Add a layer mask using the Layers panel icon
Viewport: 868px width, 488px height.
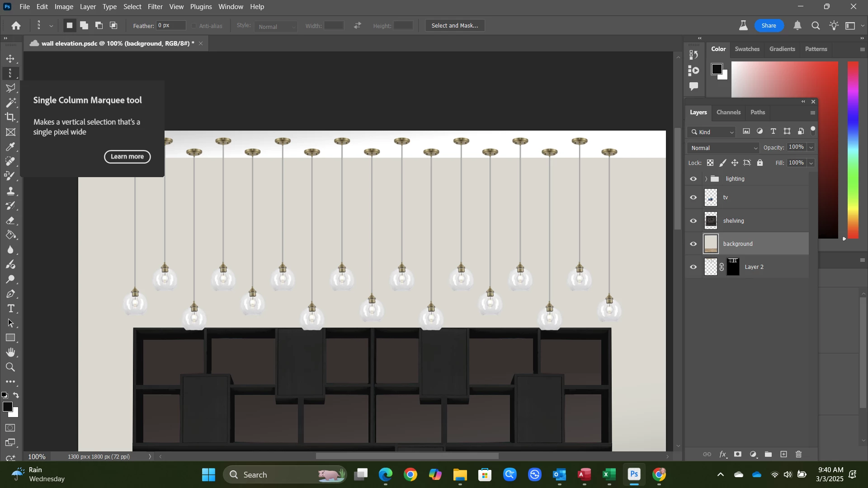(738, 455)
